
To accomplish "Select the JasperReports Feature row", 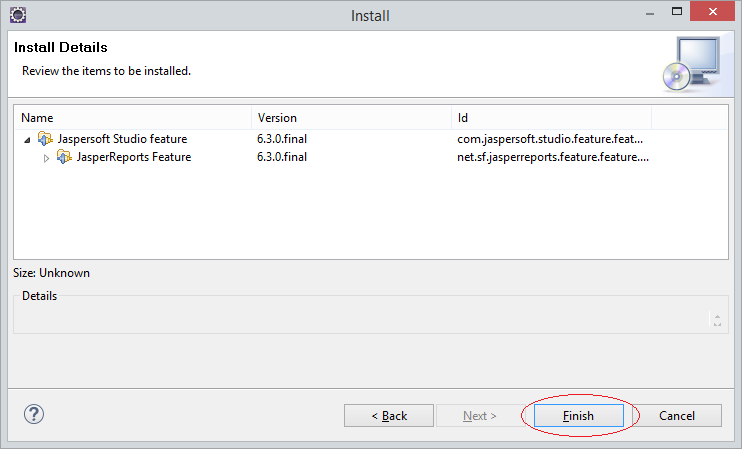I will click(371, 157).
